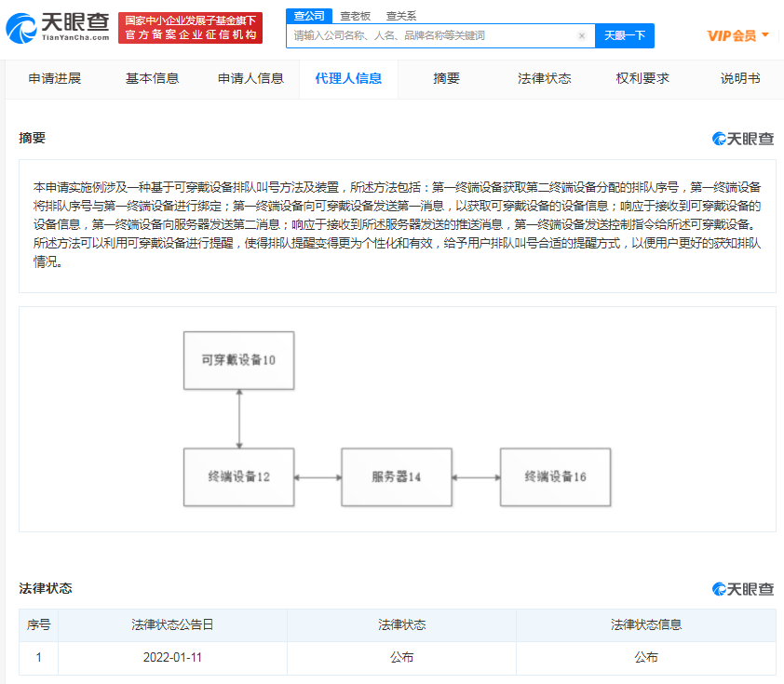Open the 代理人信息 tab
This screenshot has height=684, width=784.
coord(348,79)
